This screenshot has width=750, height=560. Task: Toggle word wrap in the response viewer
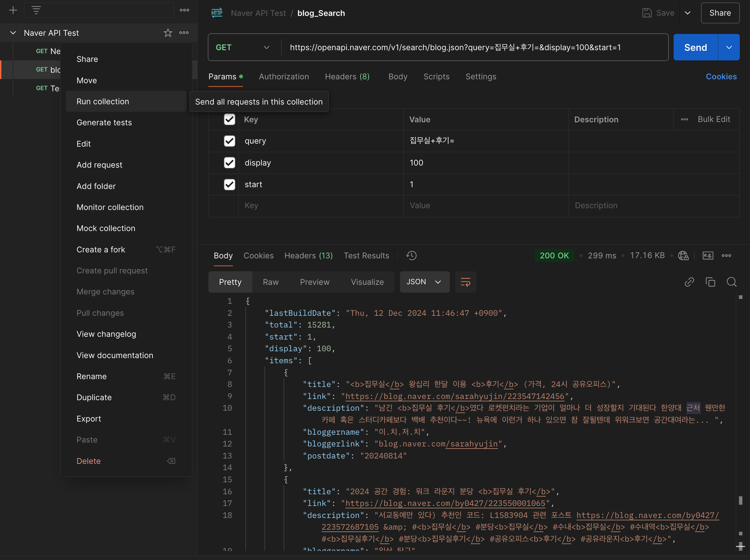pos(465,282)
